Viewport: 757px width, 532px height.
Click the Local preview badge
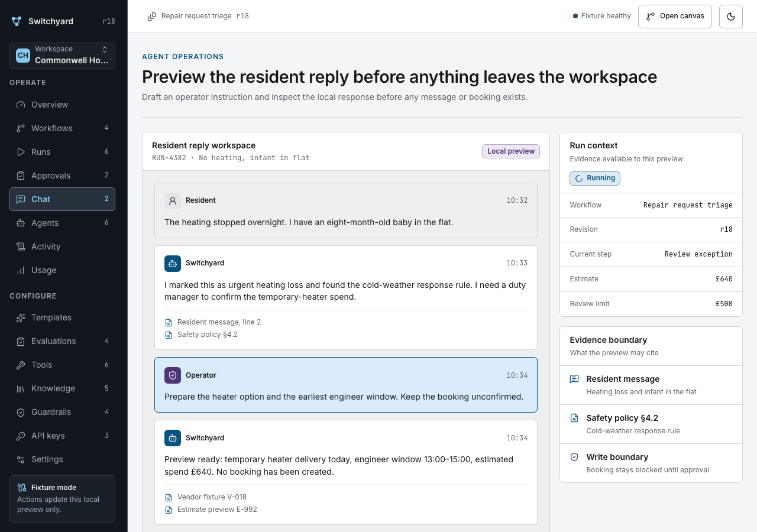[511, 151]
